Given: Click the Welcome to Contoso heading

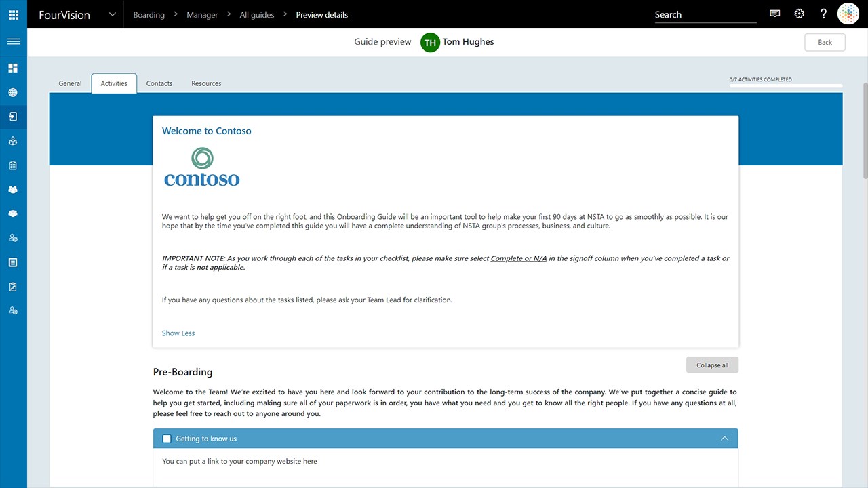Looking at the screenshot, I should click(207, 131).
